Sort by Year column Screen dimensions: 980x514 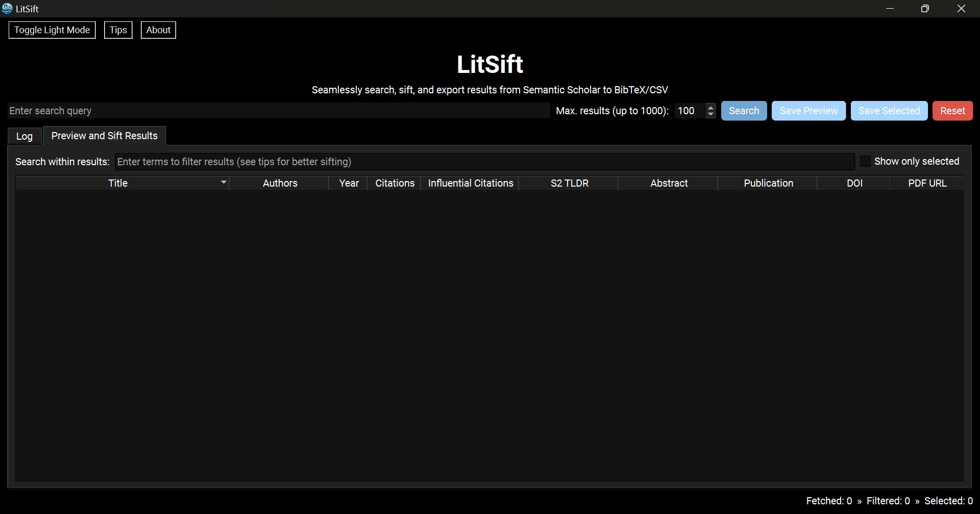click(x=349, y=183)
